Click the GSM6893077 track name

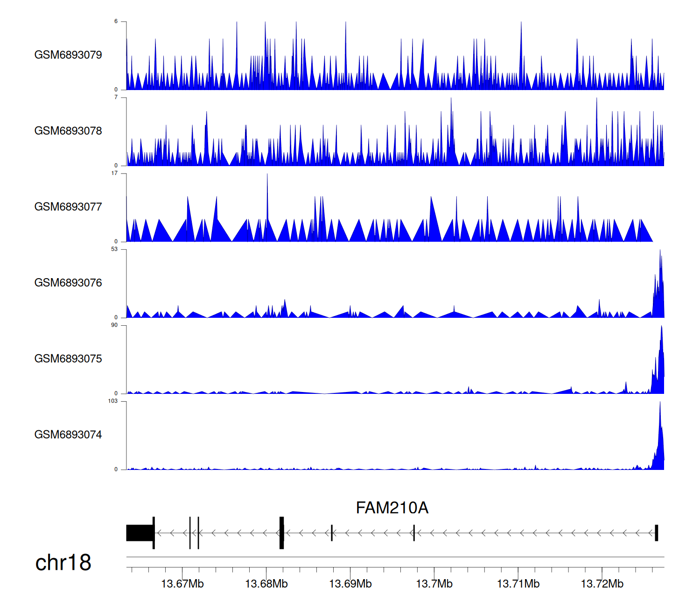pyautogui.click(x=68, y=207)
